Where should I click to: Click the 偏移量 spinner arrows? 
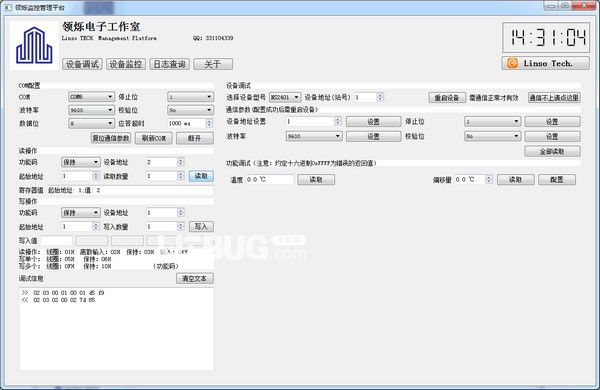pos(489,179)
